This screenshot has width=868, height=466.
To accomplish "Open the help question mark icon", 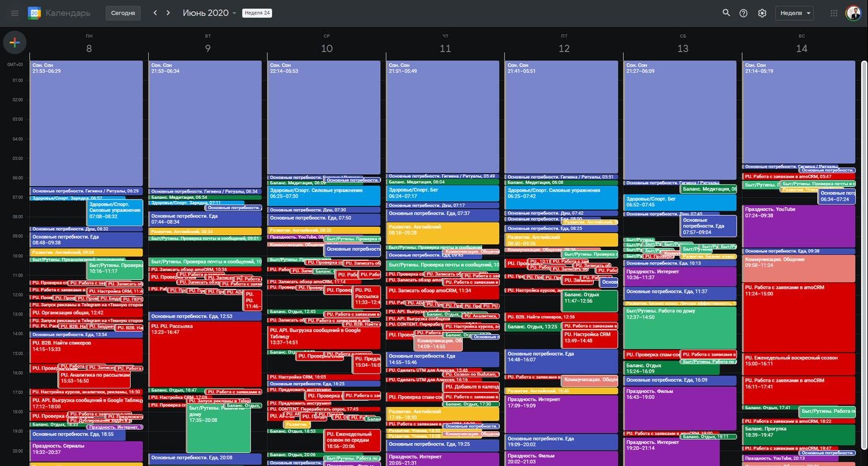I will pyautogui.click(x=743, y=13).
